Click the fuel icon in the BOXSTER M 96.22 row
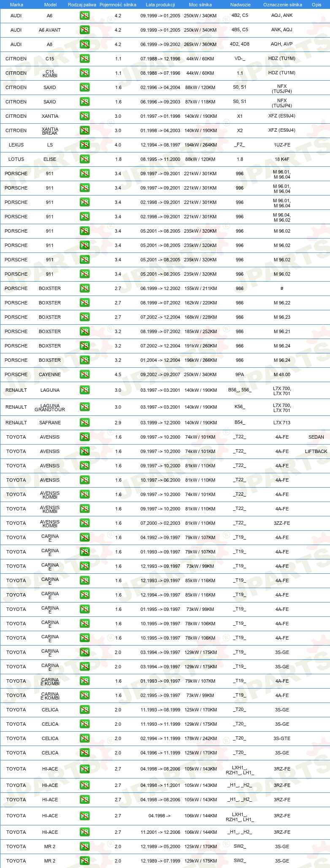This screenshot has width=330, height=868. coord(84,303)
